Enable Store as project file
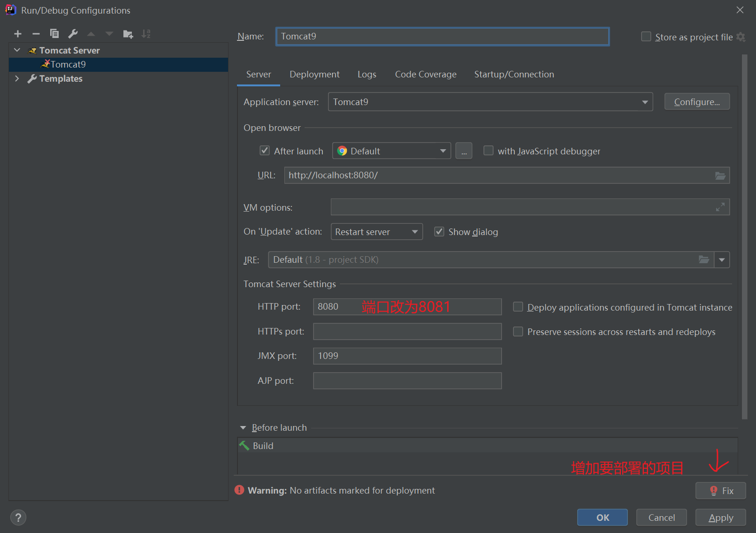 [x=646, y=37]
